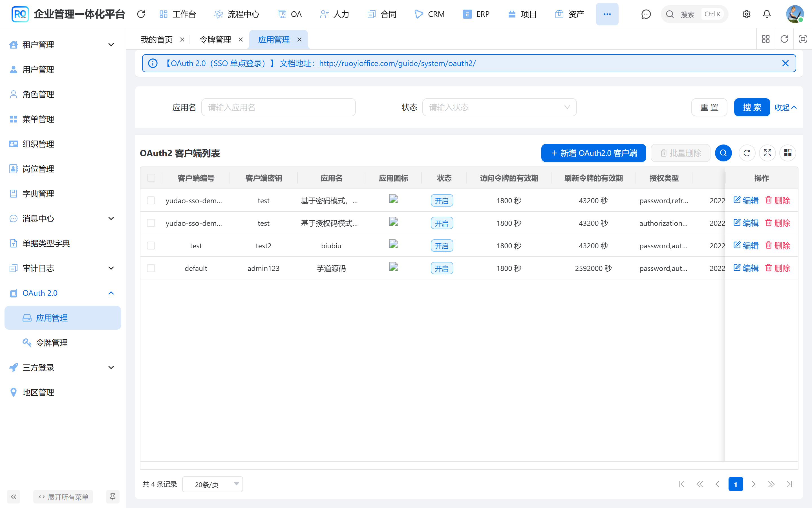
Task: Open the settings gear icon
Action: click(x=746, y=14)
